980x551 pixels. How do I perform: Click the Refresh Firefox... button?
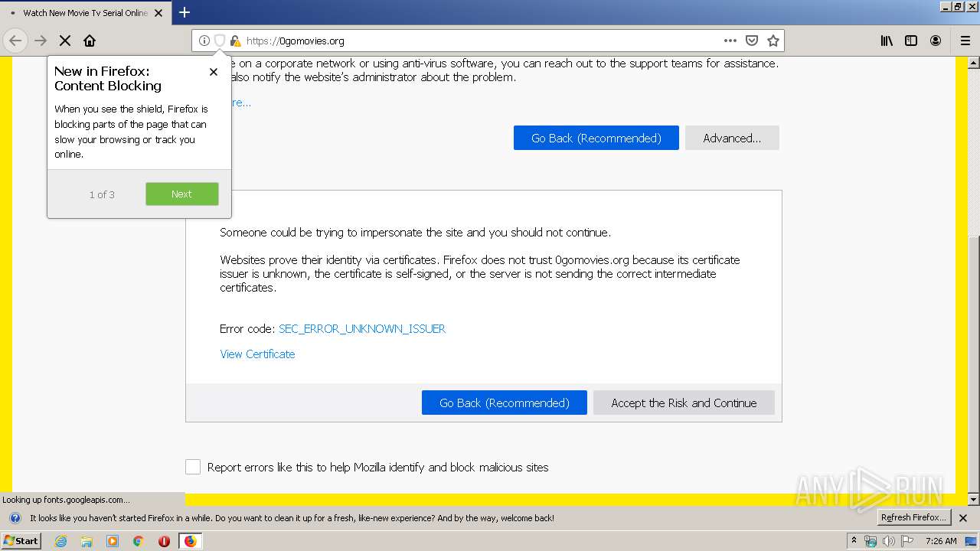[914, 517]
